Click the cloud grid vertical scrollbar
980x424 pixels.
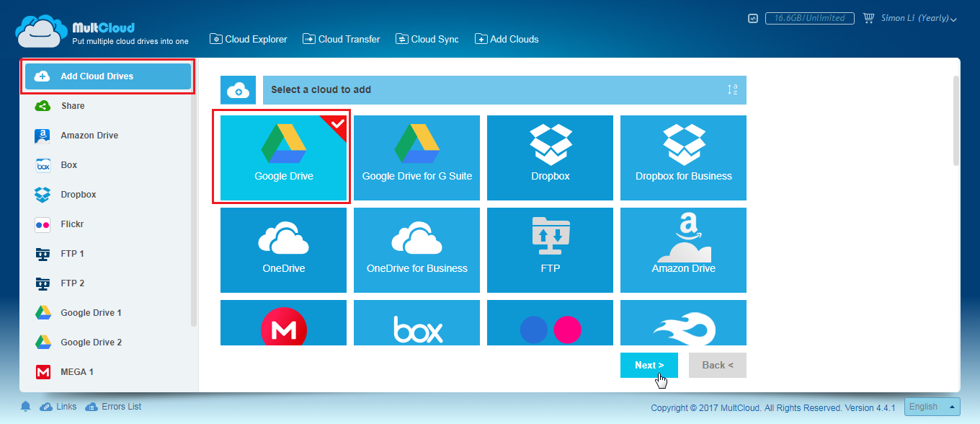(x=956, y=121)
